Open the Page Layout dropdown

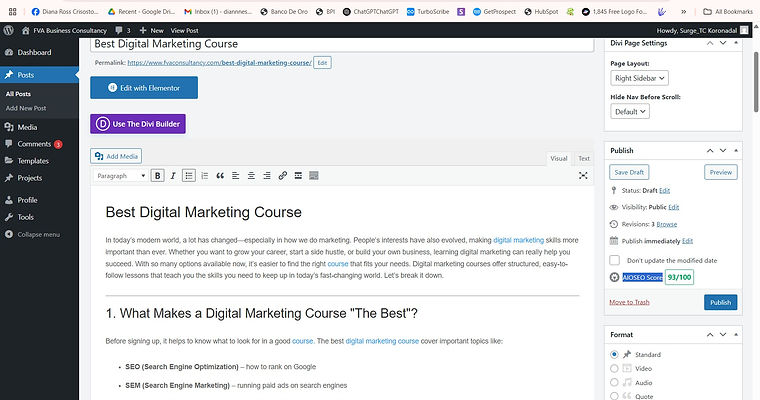(639, 77)
